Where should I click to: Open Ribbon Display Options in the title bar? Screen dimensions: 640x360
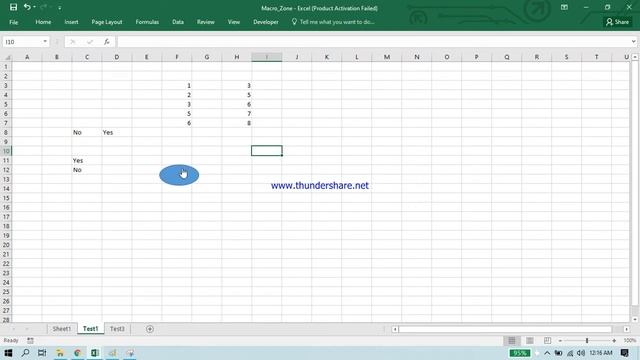[564, 7]
